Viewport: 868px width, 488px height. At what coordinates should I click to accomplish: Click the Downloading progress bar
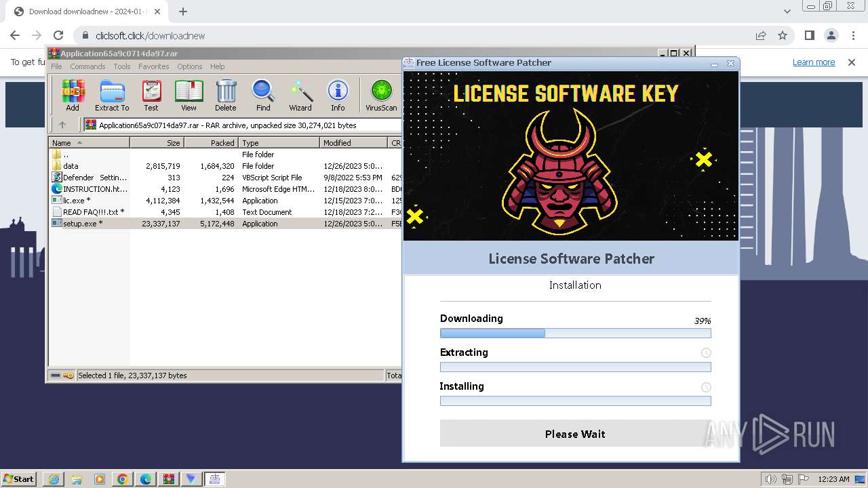[575, 333]
